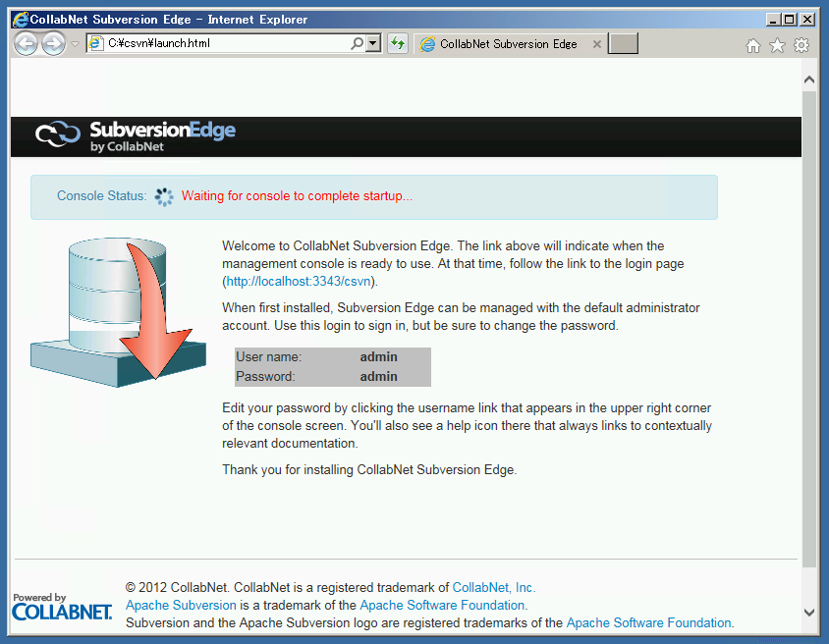This screenshot has height=644, width=829.
Task: Click the vertical scrollbar thumb
Action: pyautogui.click(x=809, y=329)
